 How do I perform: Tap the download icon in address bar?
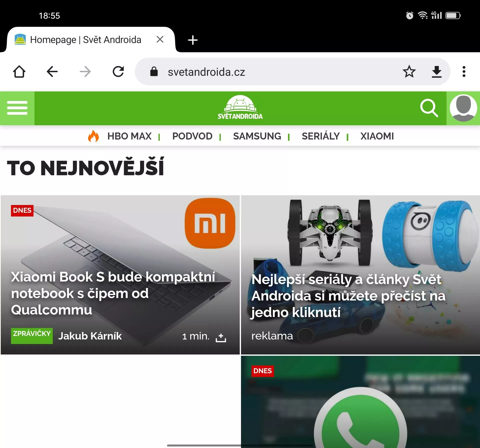click(437, 72)
